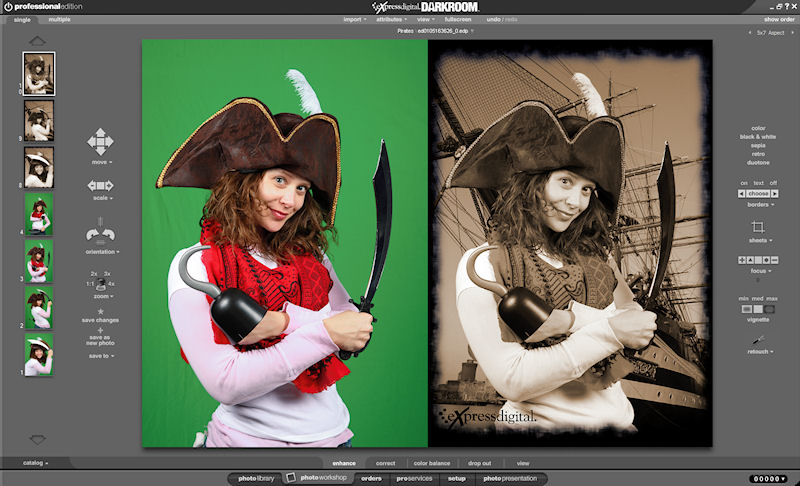
Task: Open the import dropdown menu
Action: [355, 19]
